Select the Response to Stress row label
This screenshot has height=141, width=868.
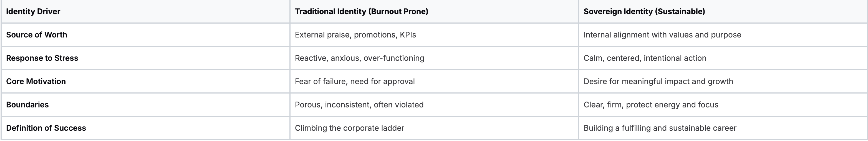42,58
